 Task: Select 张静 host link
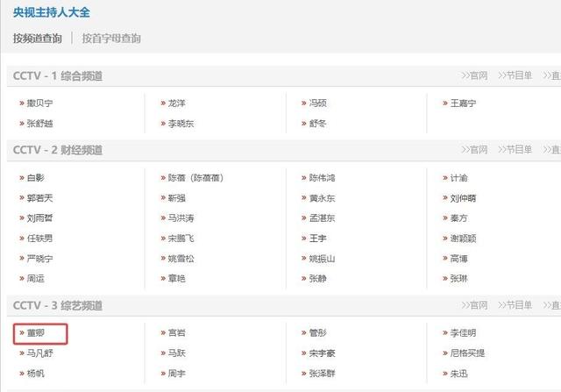click(317, 279)
